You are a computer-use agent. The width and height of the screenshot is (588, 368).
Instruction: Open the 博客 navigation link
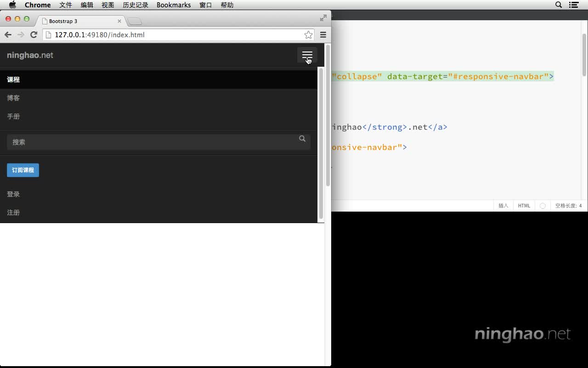[x=13, y=98]
